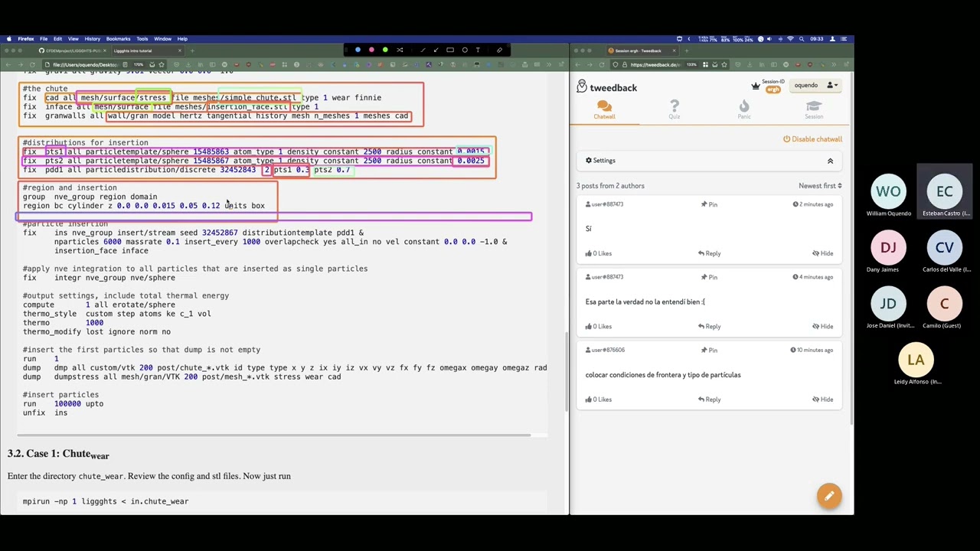This screenshot has width=980, height=551.
Task: Click the tweedback logo
Action: (607, 87)
